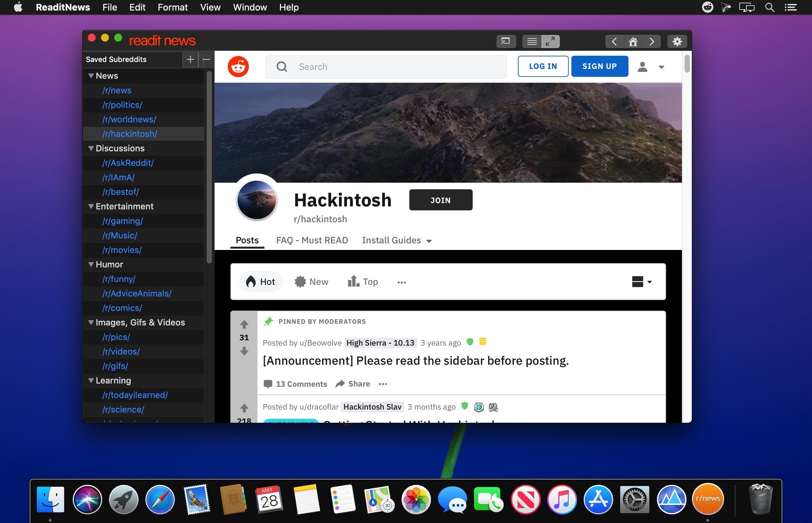The height and width of the screenshot is (523, 812).
Task: Open /r/worldnews/ from the sidebar
Action: [x=129, y=120]
